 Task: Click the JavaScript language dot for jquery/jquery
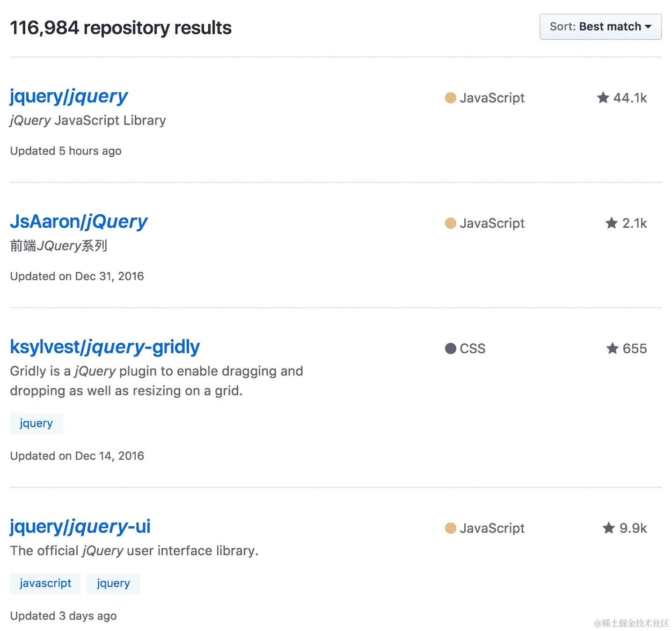tap(451, 98)
